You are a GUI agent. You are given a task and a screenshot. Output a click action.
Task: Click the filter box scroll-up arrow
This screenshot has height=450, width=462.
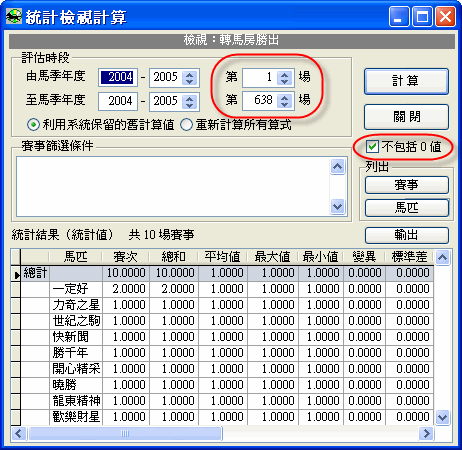click(337, 166)
